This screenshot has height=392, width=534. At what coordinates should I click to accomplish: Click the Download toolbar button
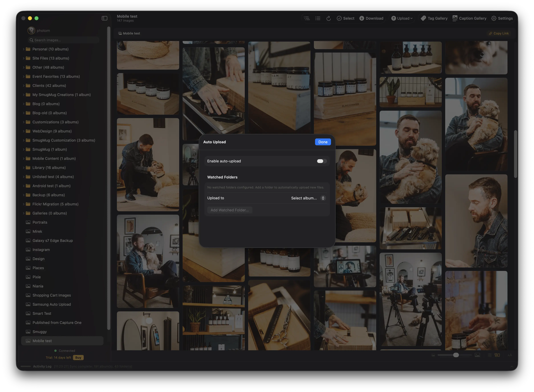(x=371, y=18)
